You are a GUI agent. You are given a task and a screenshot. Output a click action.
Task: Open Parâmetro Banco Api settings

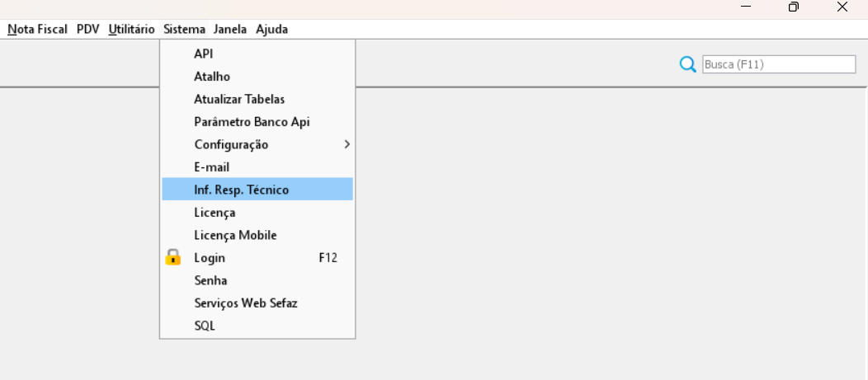click(x=252, y=122)
